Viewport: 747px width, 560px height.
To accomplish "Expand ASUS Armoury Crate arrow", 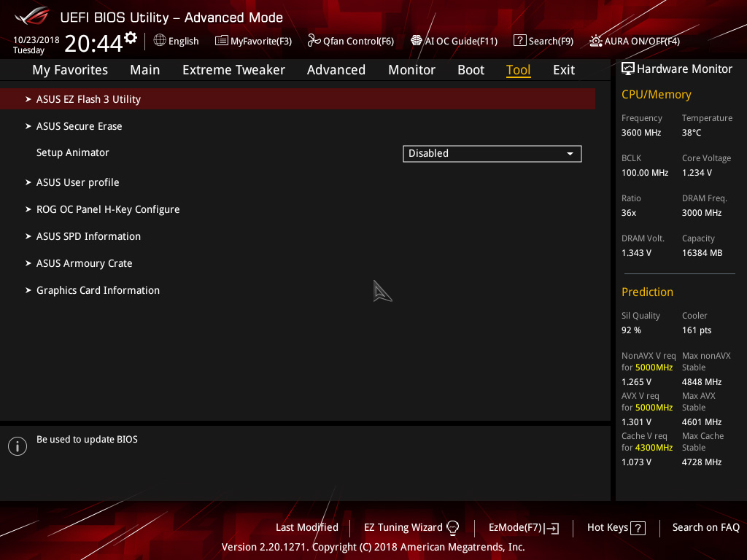I will (28, 263).
